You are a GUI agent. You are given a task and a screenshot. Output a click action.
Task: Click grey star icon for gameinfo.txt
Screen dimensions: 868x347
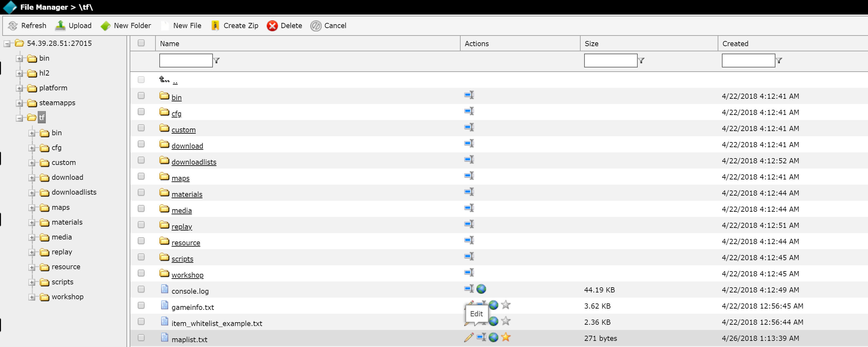(505, 305)
